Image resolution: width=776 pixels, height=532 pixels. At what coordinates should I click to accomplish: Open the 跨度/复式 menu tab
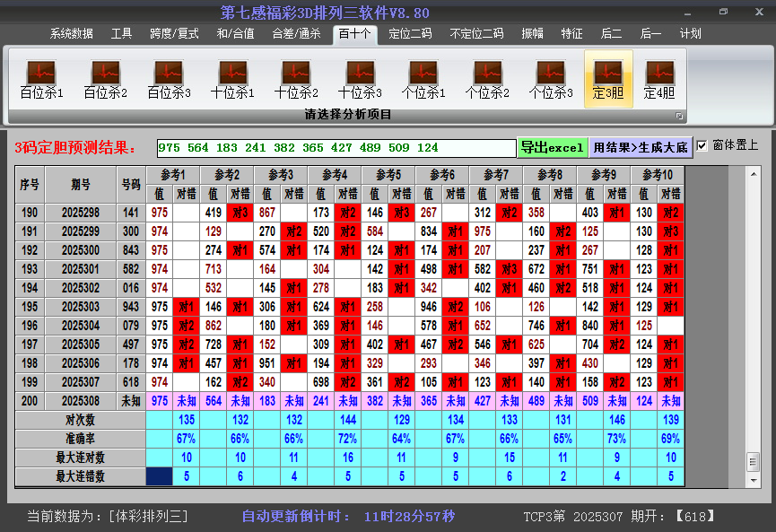tap(174, 33)
